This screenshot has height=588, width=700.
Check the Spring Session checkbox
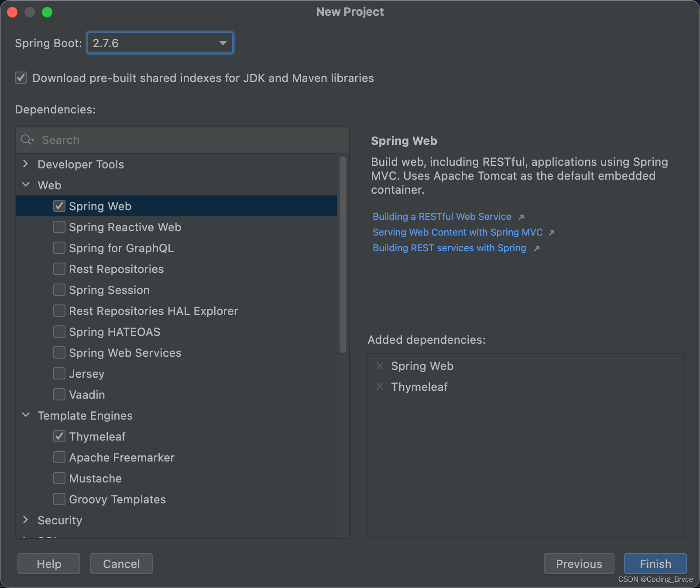59,290
